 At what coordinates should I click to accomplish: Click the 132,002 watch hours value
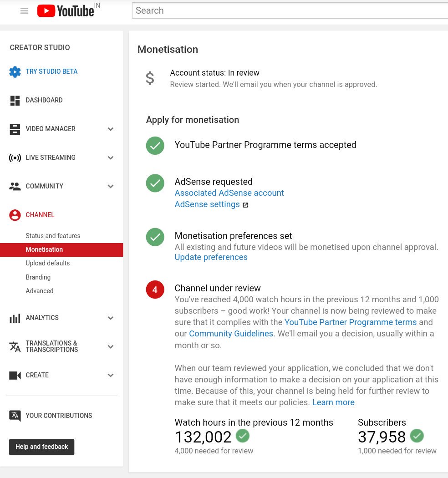click(x=203, y=437)
